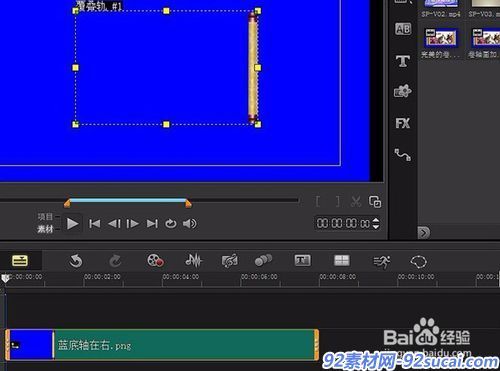This screenshot has width=500, height=371.
Task: Open the Graphics library icon
Action: coord(403,91)
